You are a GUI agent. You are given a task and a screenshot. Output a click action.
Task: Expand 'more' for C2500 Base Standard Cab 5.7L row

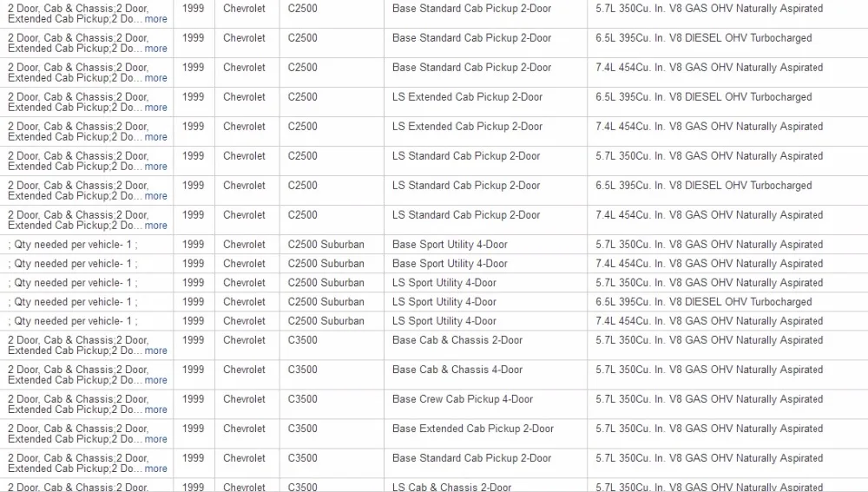(x=155, y=19)
